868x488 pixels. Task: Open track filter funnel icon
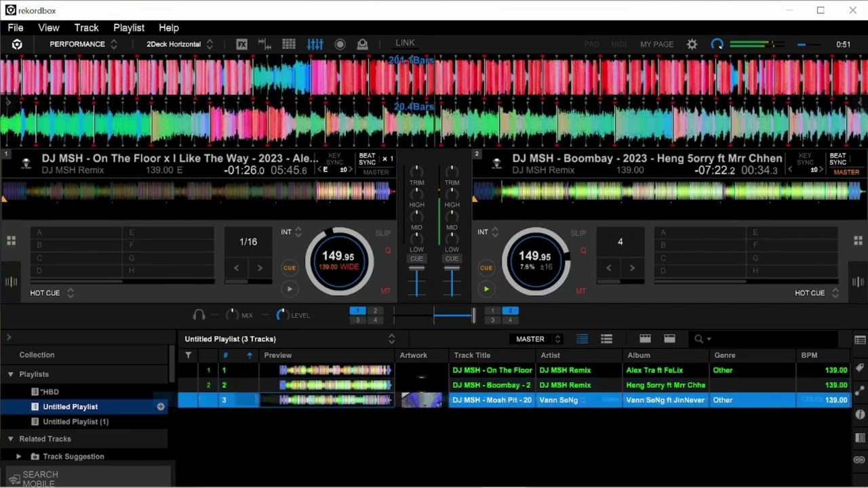(188, 355)
